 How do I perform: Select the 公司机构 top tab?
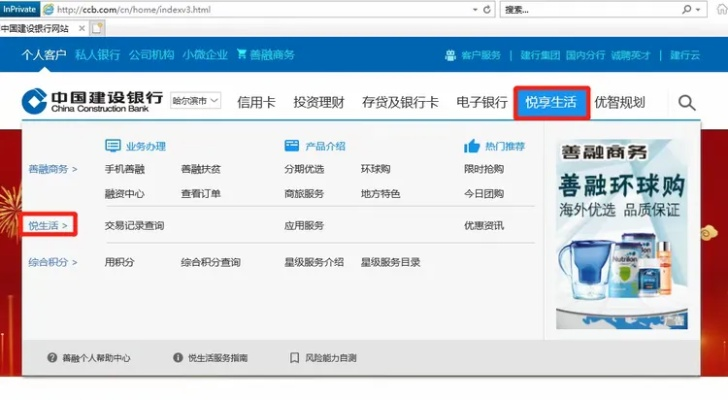(151, 55)
